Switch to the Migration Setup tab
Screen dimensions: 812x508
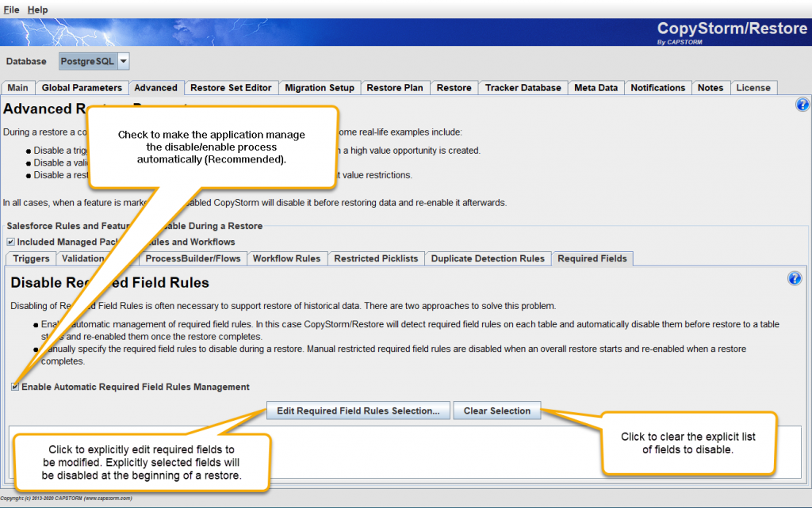(320, 87)
